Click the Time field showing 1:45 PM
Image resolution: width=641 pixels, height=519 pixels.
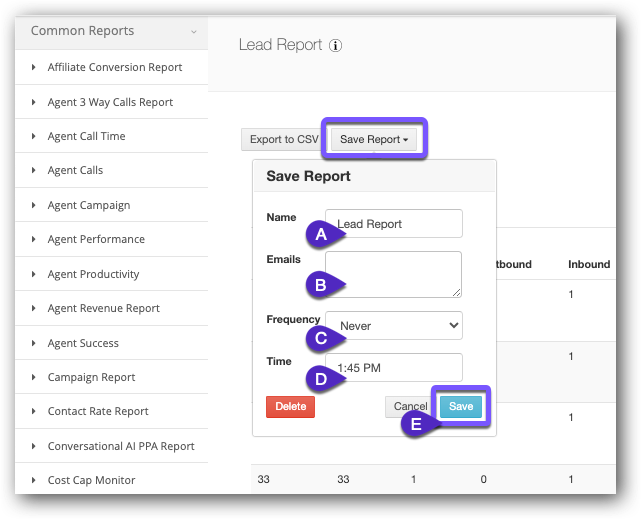point(394,367)
